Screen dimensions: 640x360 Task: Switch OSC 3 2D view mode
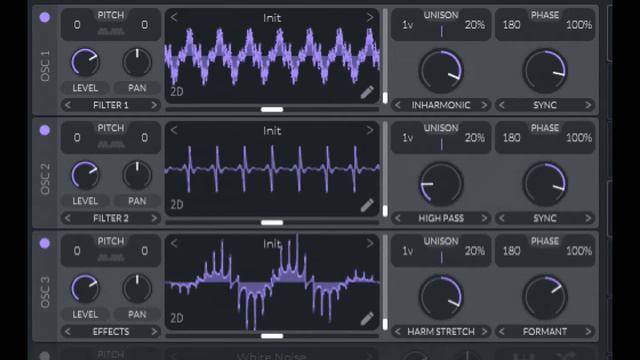[177, 318]
